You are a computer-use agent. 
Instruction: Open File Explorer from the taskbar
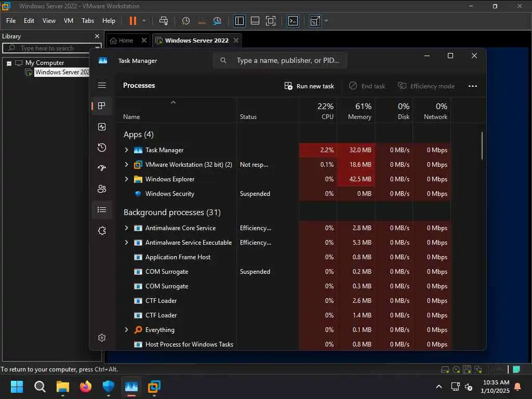63,387
